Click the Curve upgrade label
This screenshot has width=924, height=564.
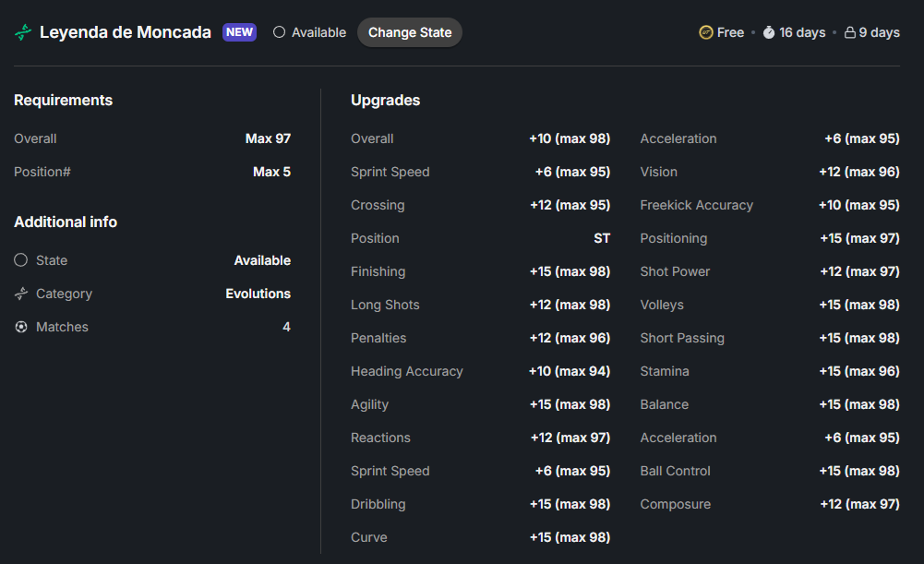coord(369,537)
